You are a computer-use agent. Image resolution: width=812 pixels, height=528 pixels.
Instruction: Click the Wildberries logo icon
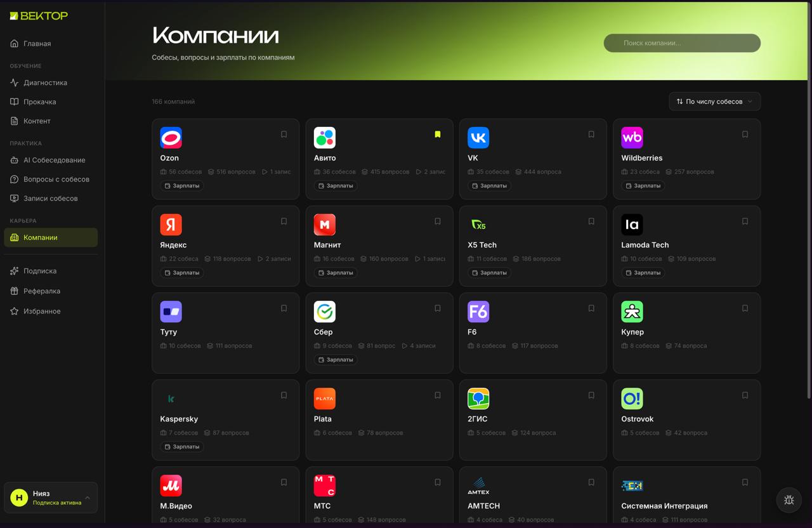(x=632, y=138)
